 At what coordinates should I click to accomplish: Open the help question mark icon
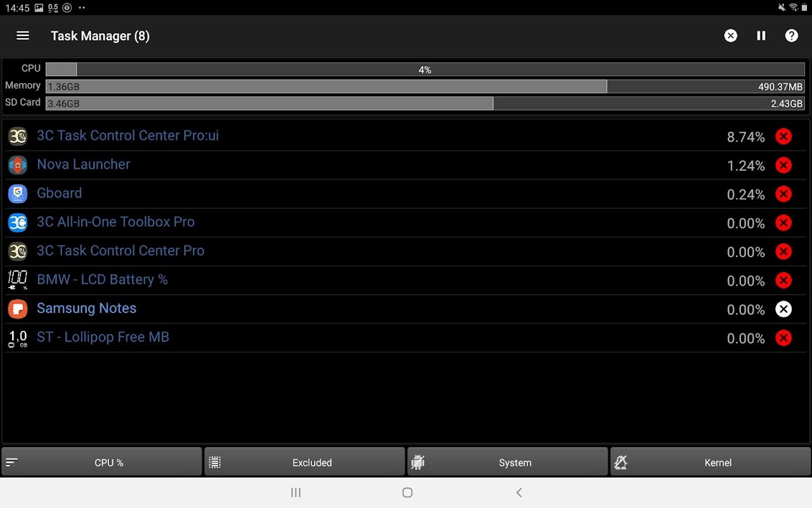click(x=792, y=36)
